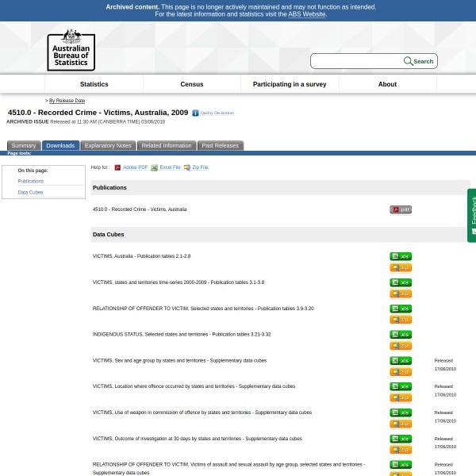Download xls for Publication tables 2.1-2.8

tap(400, 256)
